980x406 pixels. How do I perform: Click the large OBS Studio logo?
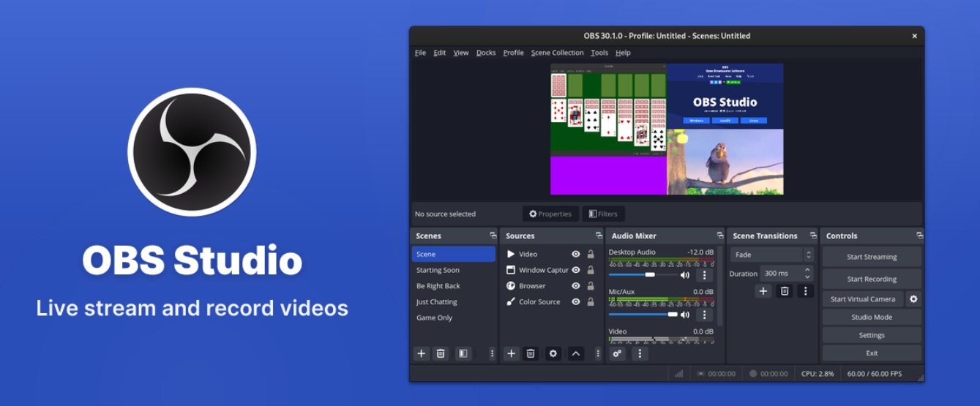[192, 151]
